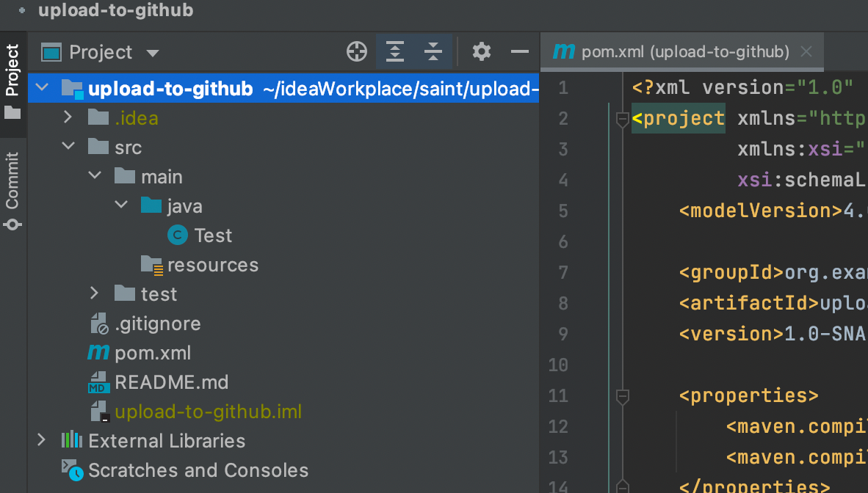Click the upload-to-github title breadcrumb
Viewport: 868px width, 493px height.
(x=116, y=10)
